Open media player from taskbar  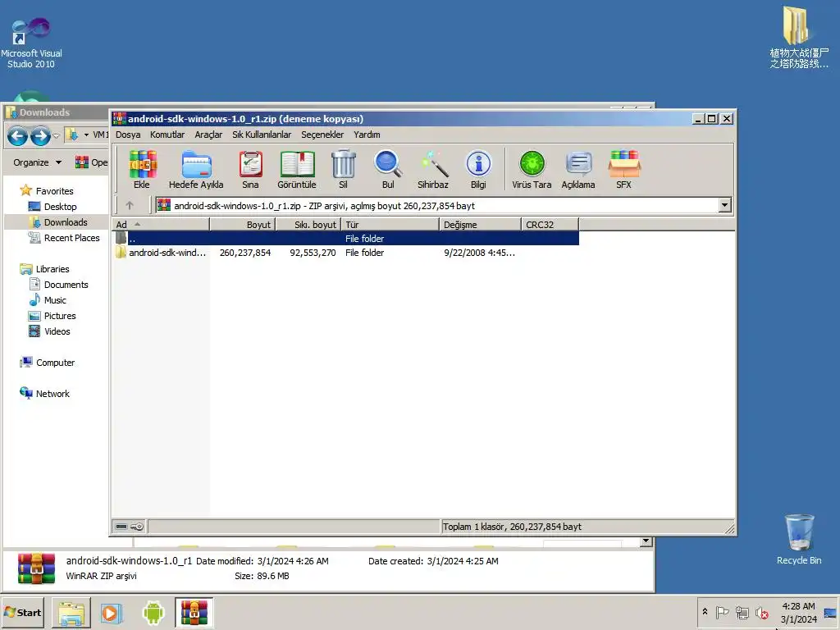(112, 613)
